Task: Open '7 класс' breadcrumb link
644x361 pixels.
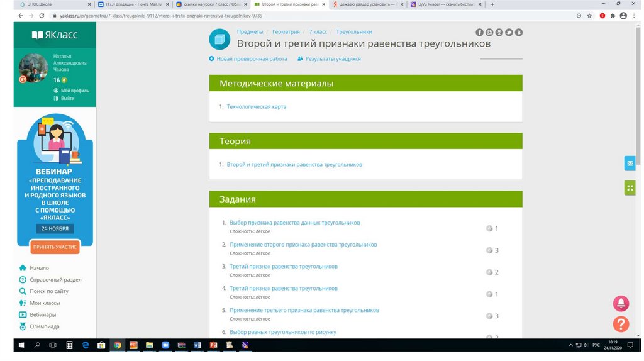Action: 318,31
